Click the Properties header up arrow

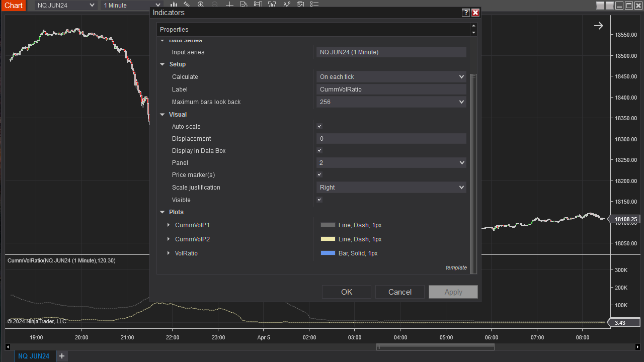click(473, 26)
